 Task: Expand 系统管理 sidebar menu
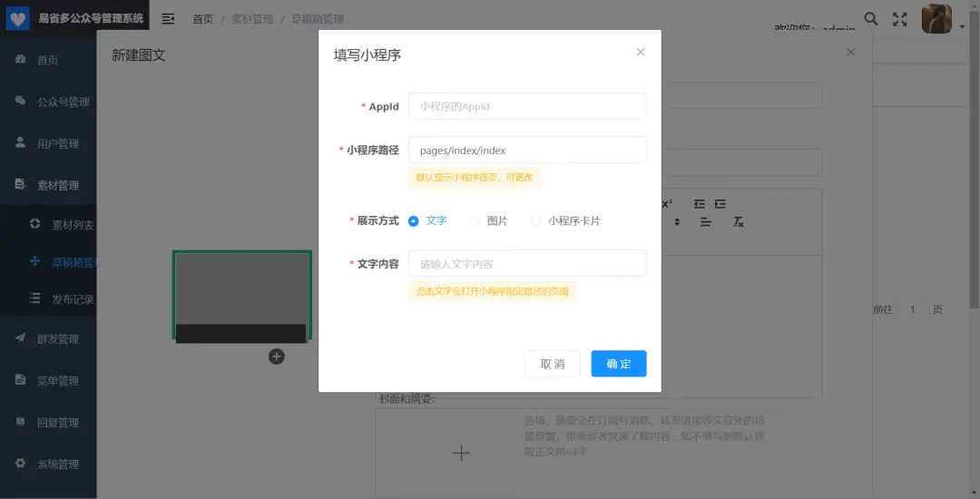[x=48, y=464]
